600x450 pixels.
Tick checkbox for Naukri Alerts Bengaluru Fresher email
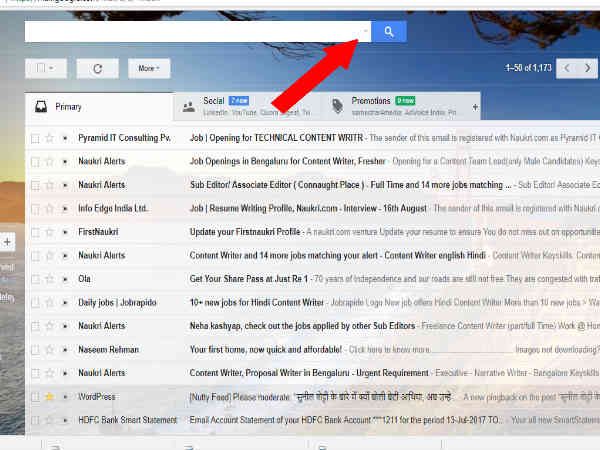[x=35, y=162]
